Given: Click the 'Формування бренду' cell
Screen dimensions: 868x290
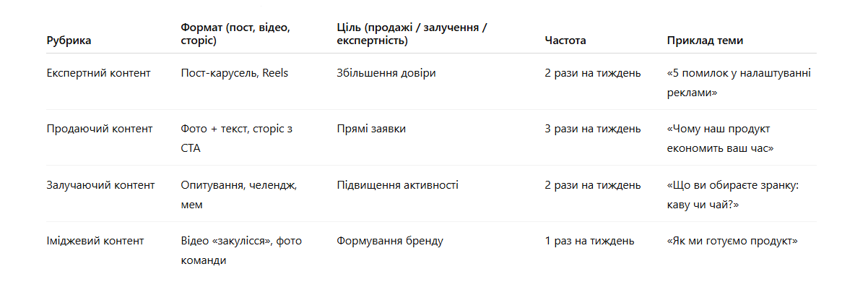Looking at the screenshot, I should 389,241.
